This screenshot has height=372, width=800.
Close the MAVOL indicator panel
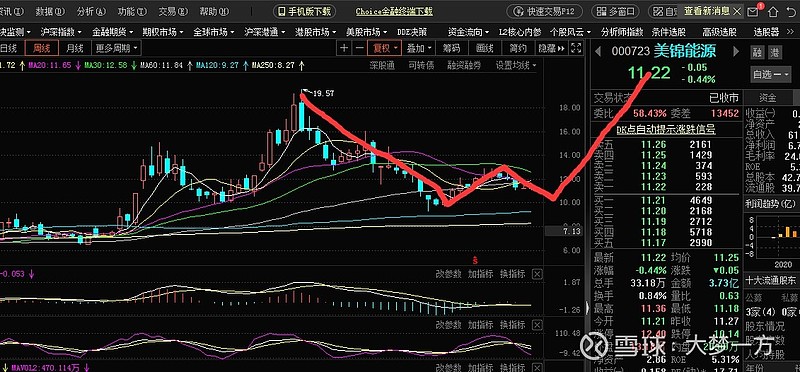[537, 368]
